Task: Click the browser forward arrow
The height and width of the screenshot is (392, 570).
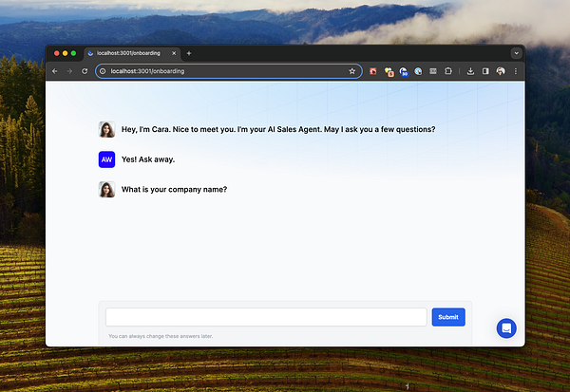Action: point(69,71)
